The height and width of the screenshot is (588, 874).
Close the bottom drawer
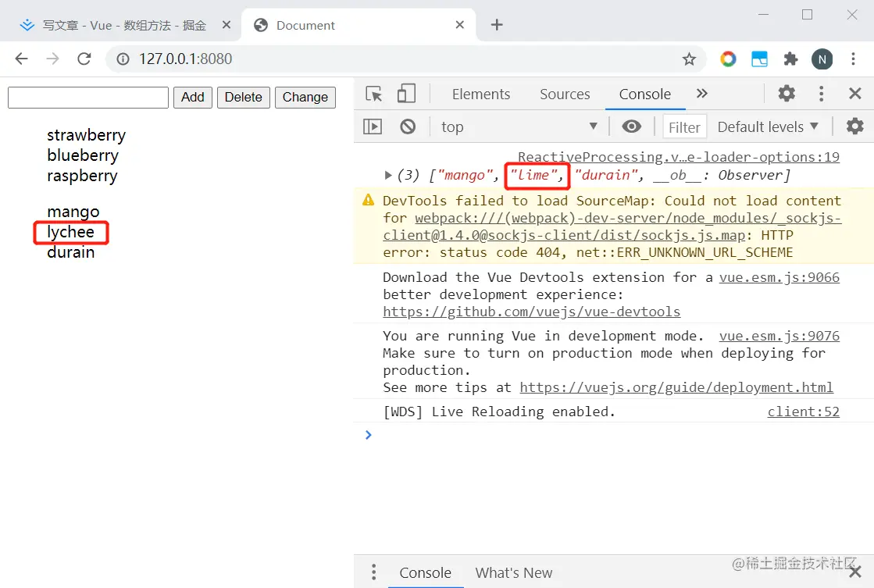tap(855, 572)
